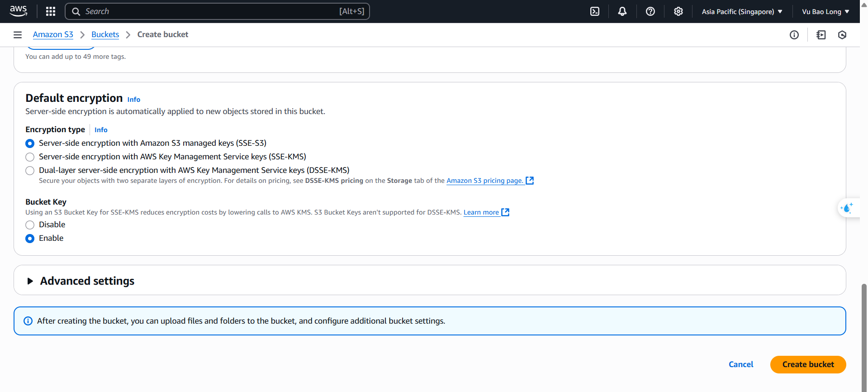The height and width of the screenshot is (392, 868).
Task: Select Dual-layer DSSE-KMS encryption option
Action: click(x=30, y=171)
